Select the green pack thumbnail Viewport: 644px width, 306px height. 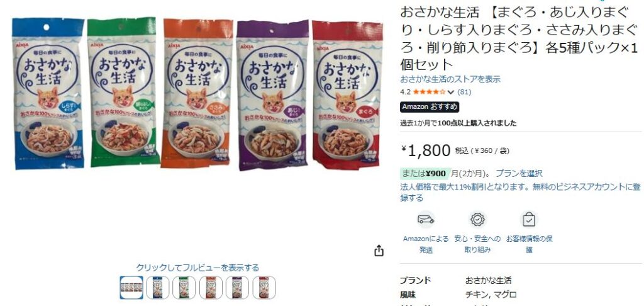point(184,288)
